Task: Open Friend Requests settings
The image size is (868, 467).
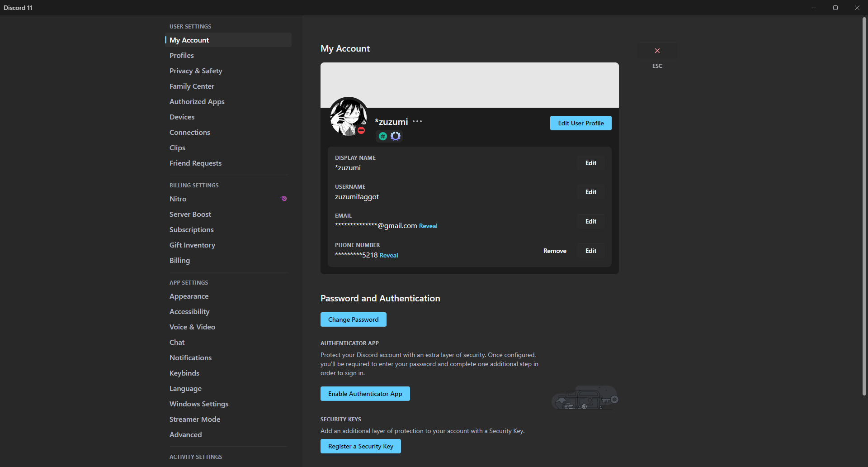Action: tap(228, 163)
